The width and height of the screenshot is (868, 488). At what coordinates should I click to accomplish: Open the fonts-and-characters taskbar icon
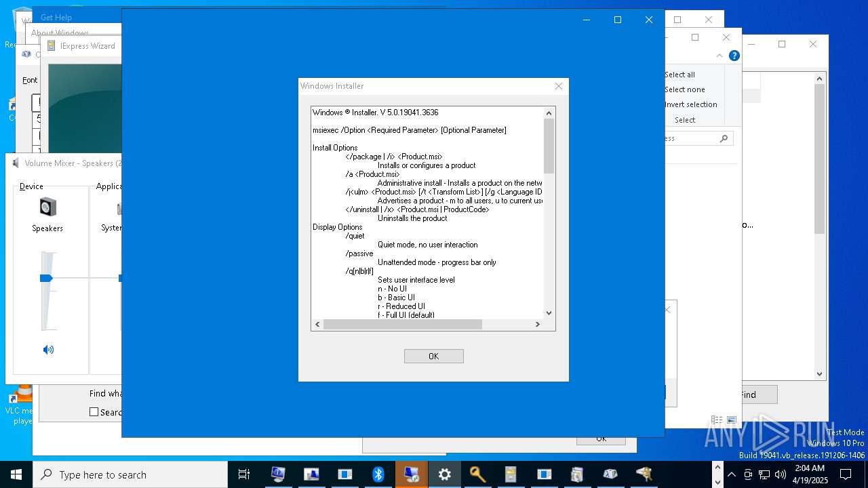pos(610,474)
